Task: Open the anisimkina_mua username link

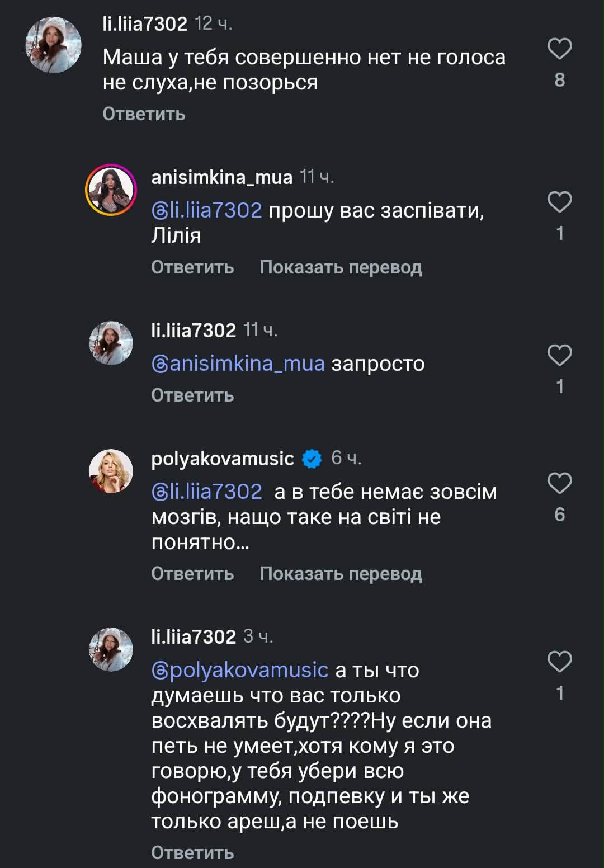Action: click(x=221, y=177)
